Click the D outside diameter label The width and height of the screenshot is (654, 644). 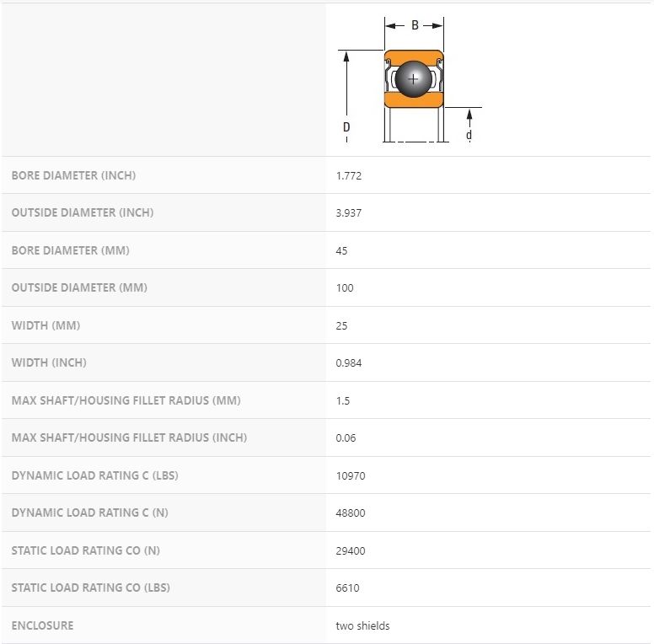pyautogui.click(x=346, y=127)
